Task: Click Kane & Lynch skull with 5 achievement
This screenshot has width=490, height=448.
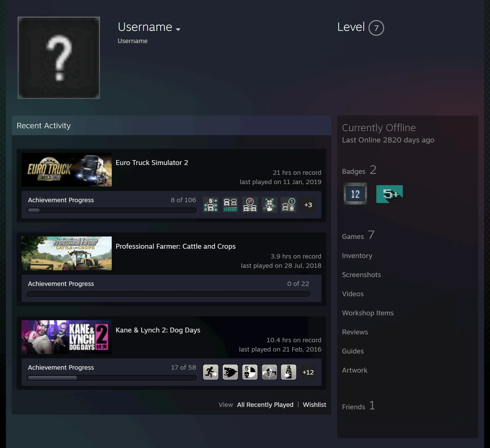Action: tap(250, 372)
